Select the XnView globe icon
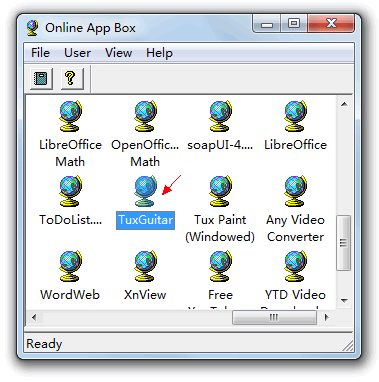 click(145, 266)
